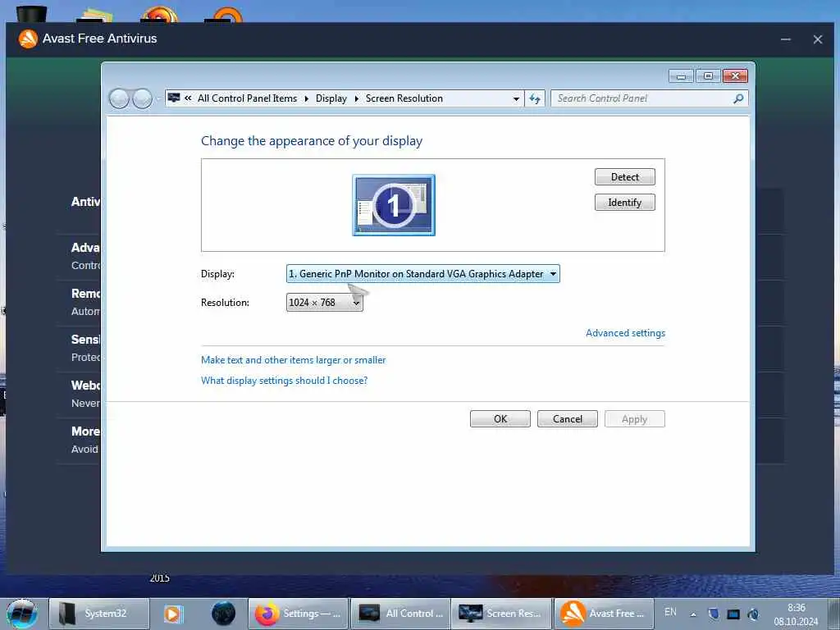Open media player taskbar icon
Viewport: 840px width, 630px height.
[173, 614]
